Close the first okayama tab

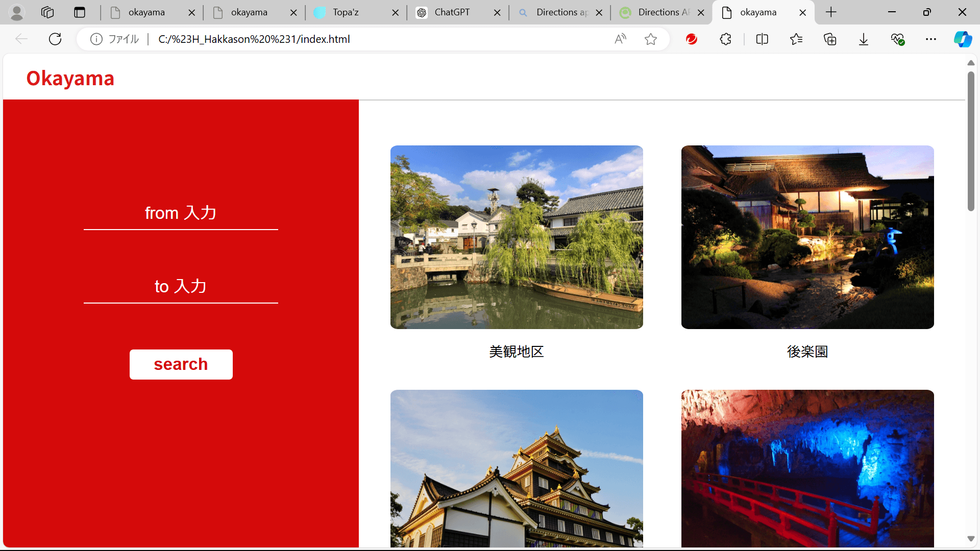click(x=192, y=13)
